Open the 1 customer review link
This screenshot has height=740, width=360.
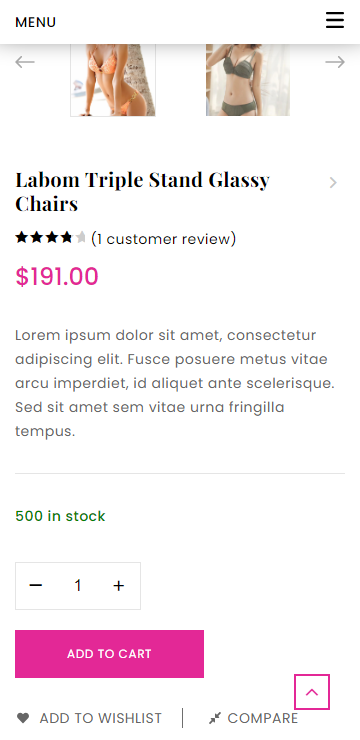(x=164, y=239)
